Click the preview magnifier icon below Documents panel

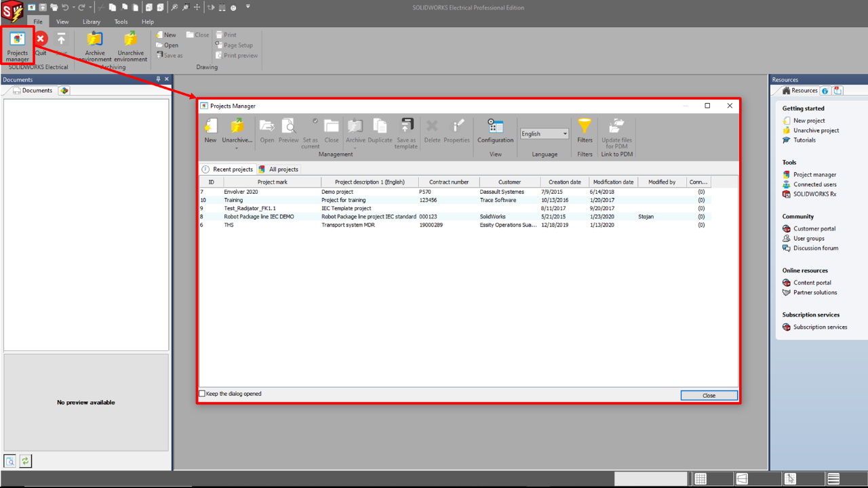coord(9,461)
